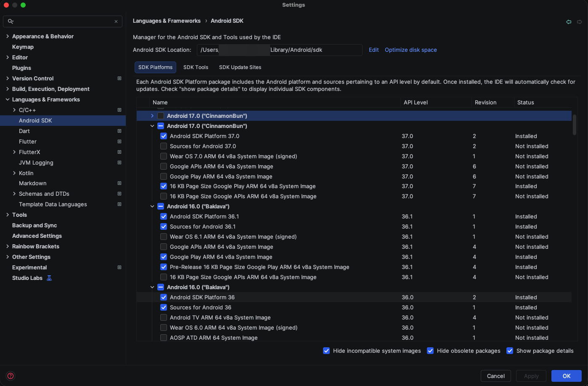This screenshot has width=588, height=386.
Task: Click the search magnifier icon
Action: [11, 21]
